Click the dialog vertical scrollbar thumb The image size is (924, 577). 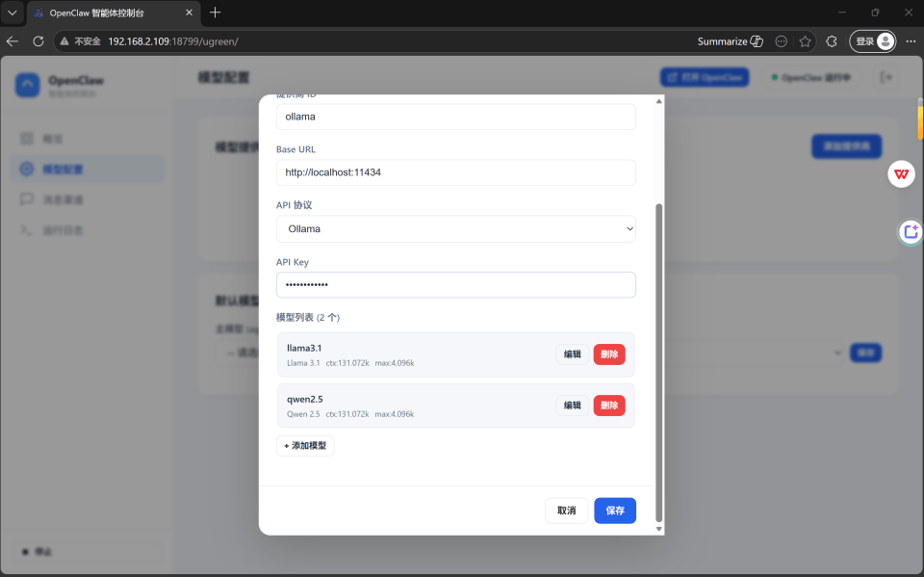point(658,363)
